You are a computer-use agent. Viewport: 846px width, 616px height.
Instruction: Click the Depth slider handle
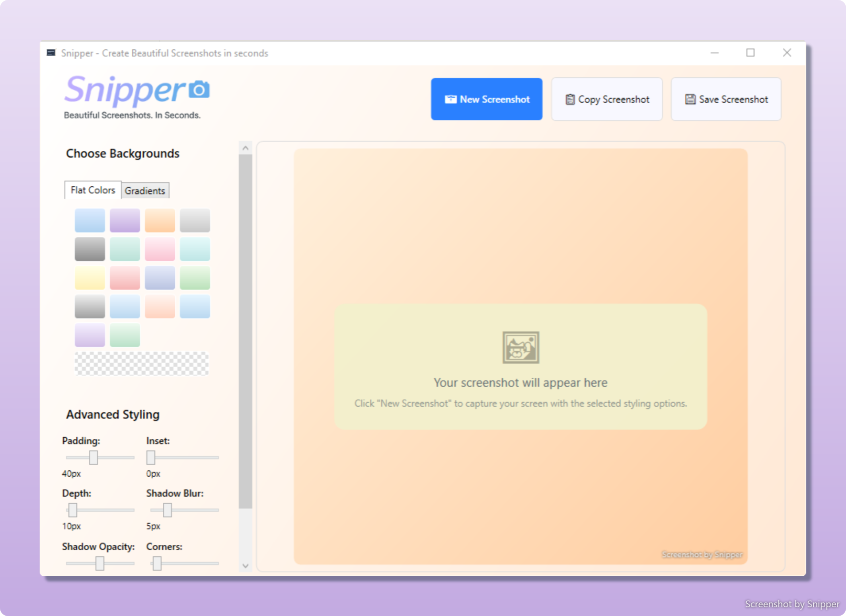pyautogui.click(x=73, y=510)
